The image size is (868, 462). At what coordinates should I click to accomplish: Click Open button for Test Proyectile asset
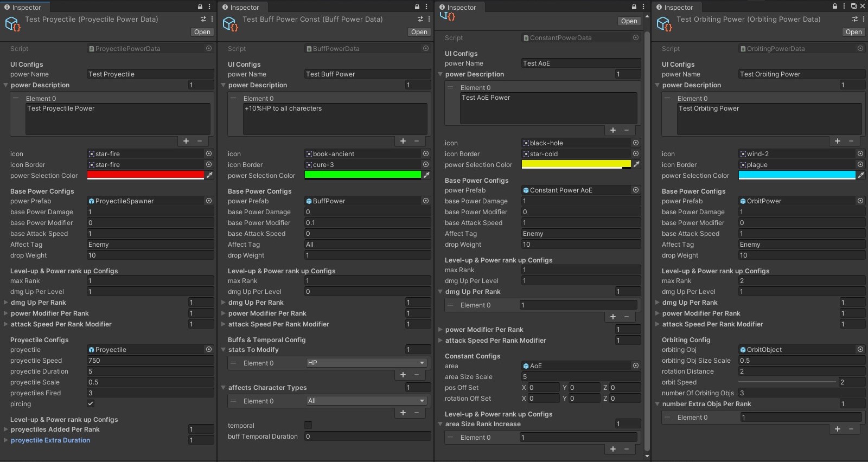pyautogui.click(x=202, y=32)
